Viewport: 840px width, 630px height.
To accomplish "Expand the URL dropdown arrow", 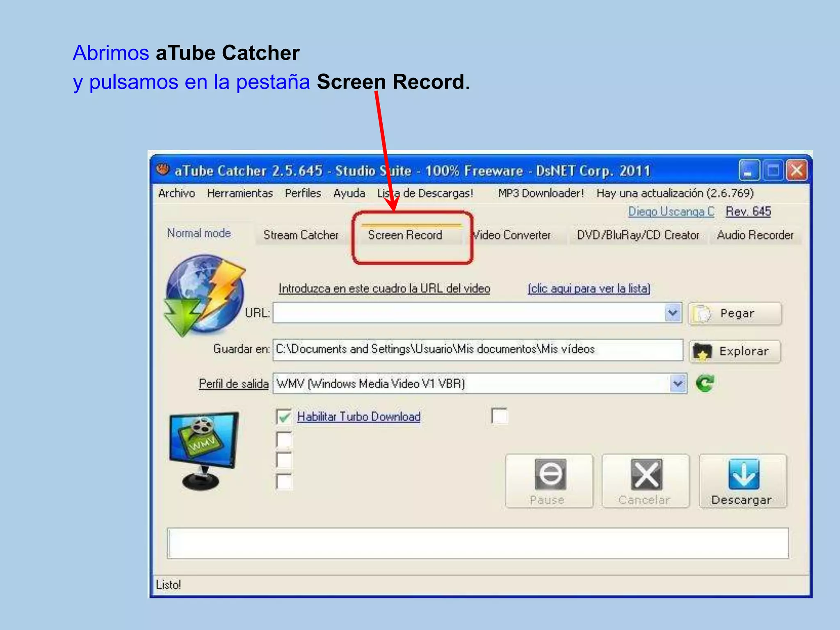I will pos(673,313).
